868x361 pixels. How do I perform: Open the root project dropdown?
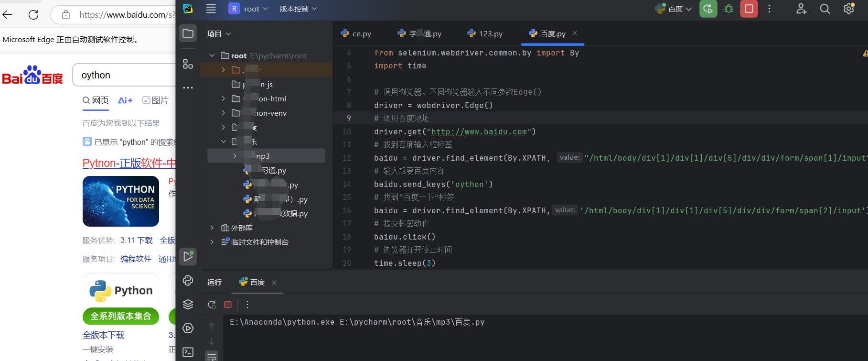(x=248, y=9)
